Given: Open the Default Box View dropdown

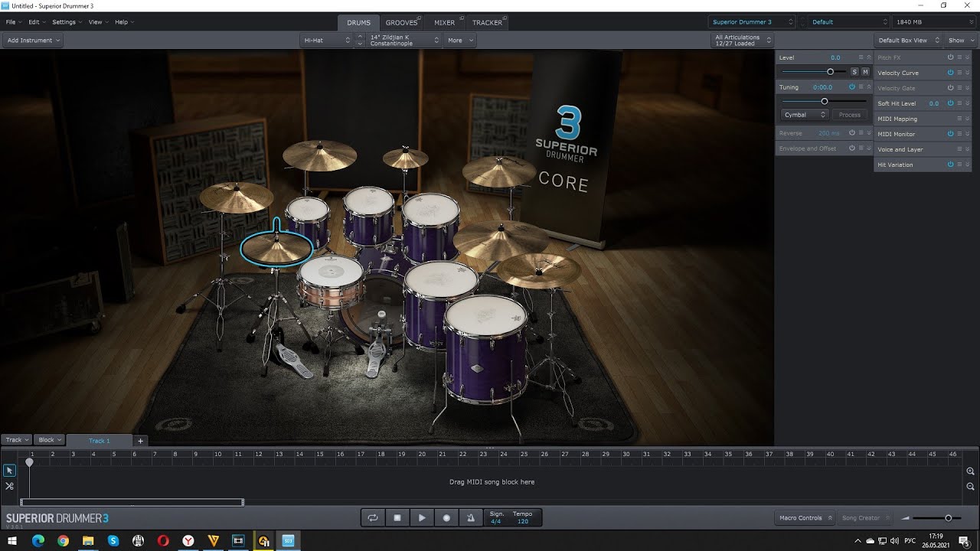Looking at the screenshot, I should coord(909,41).
